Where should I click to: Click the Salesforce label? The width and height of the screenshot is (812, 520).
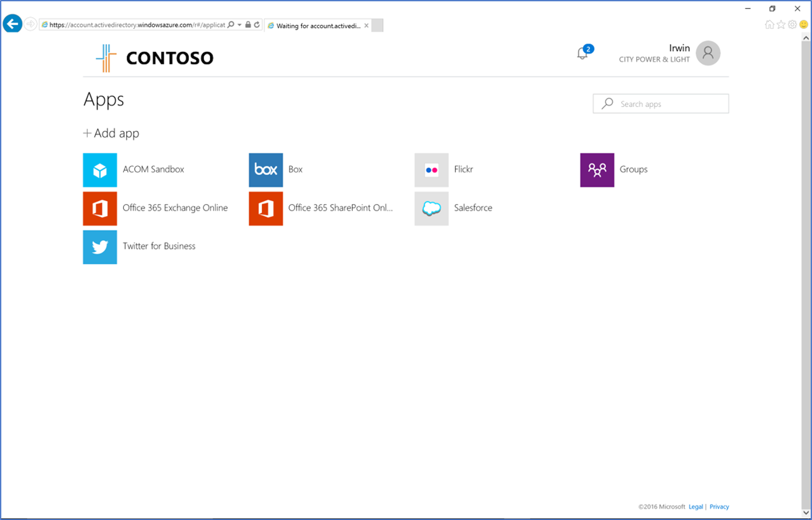pos(473,208)
